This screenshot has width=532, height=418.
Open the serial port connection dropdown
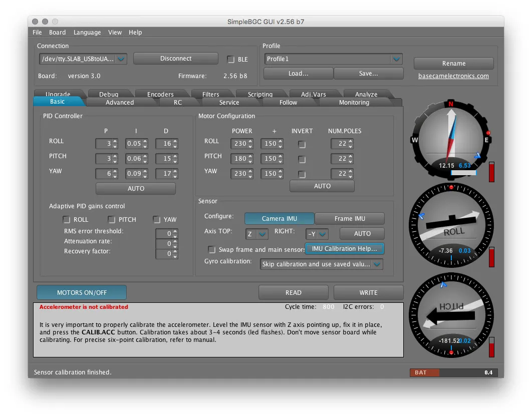[x=122, y=59]
